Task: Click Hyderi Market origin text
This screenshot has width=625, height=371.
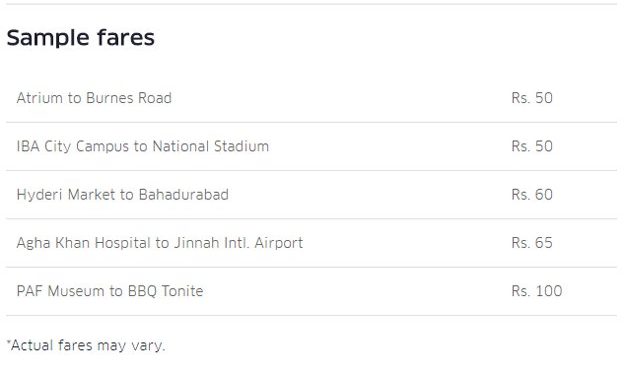Action: click(x=66, y=195)
